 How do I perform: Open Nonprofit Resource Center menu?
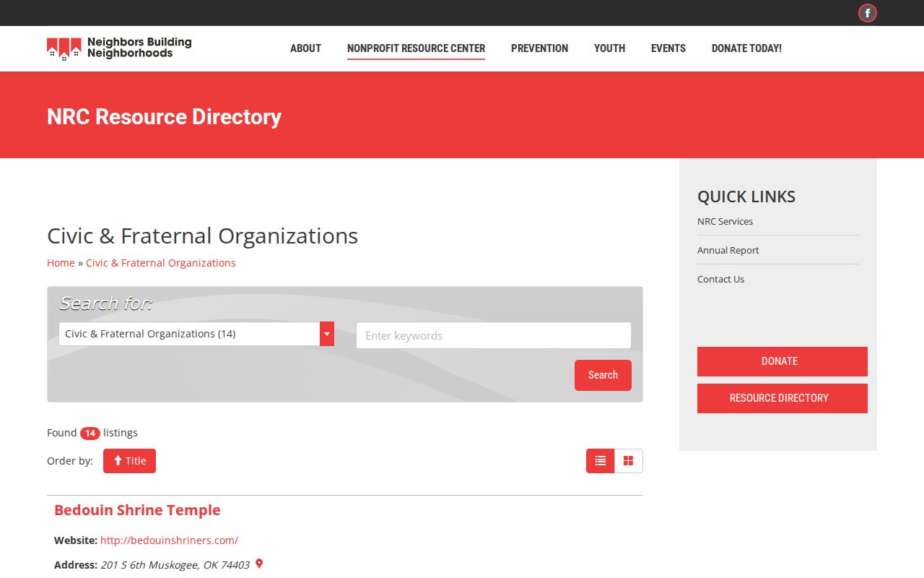(x=416, y=48)
